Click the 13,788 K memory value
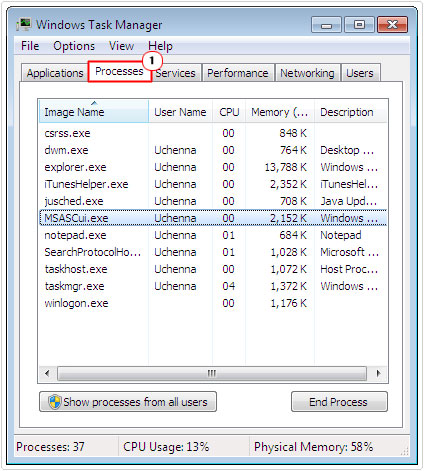The image size is (424, 471). pos(286,167)
